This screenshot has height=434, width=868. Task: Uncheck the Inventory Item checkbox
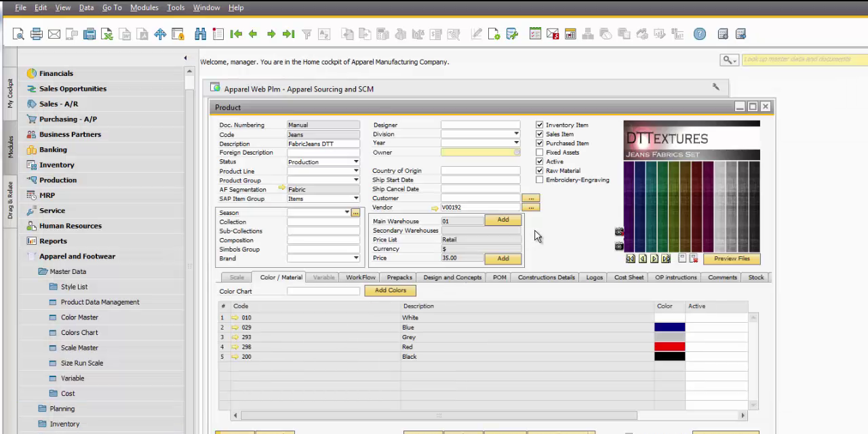tap(540, 125)
